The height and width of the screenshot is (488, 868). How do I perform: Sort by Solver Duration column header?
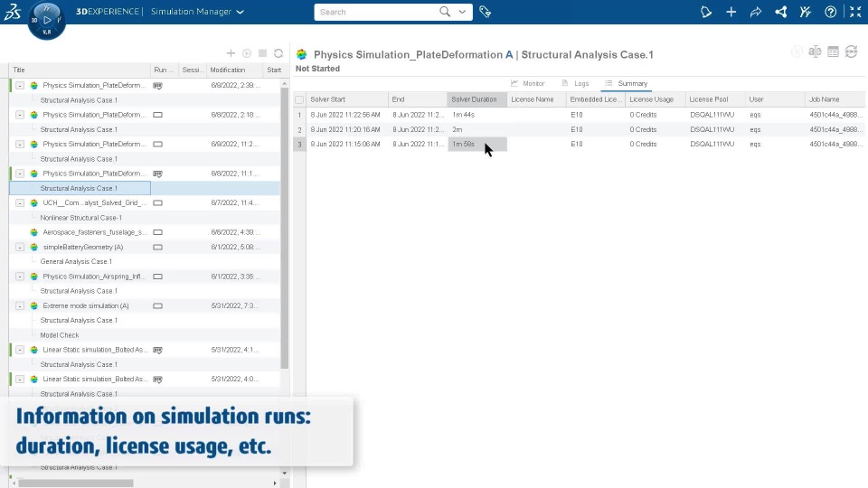(476, 99)
